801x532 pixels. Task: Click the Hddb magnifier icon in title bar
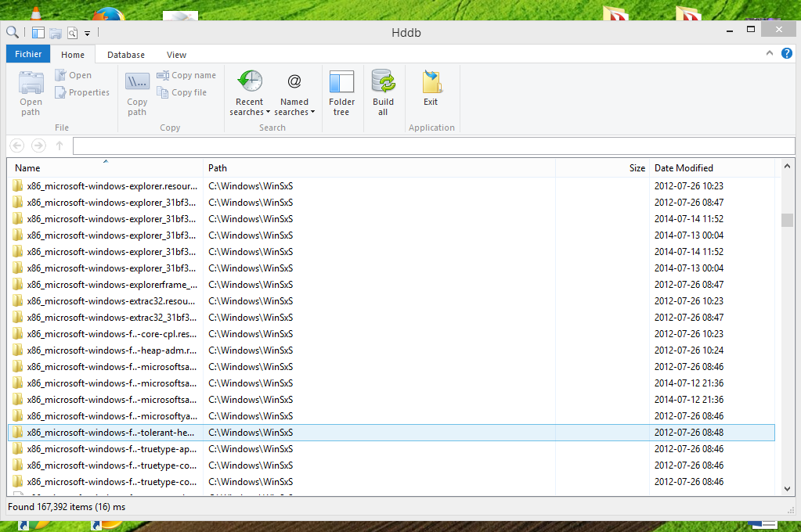(x=12, y=32)
